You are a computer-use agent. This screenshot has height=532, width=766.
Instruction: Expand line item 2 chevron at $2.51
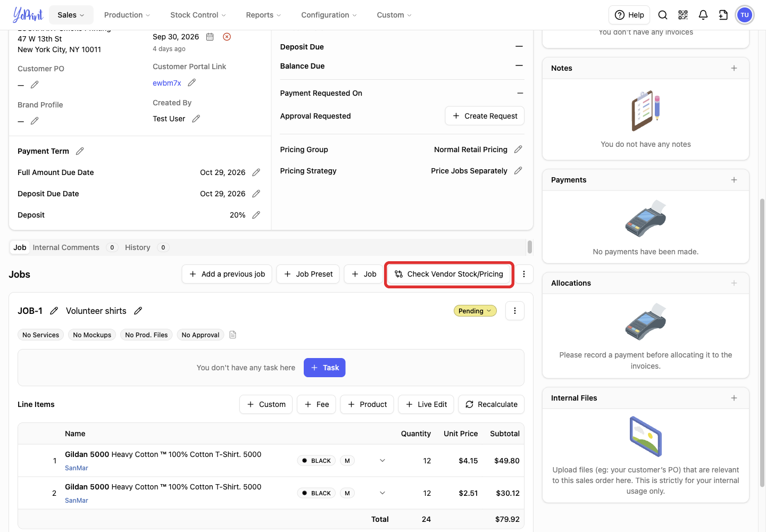[x=382, y=493]
